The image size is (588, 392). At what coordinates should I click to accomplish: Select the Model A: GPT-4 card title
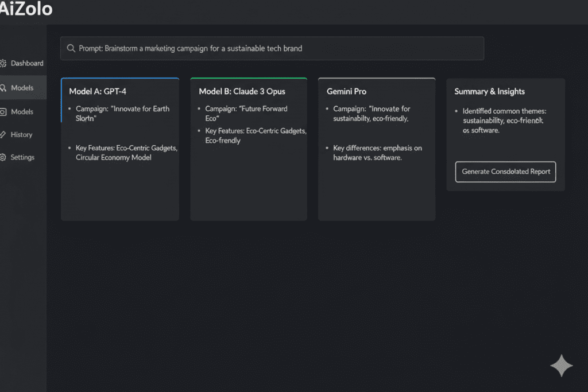click(x=98, y=91)
